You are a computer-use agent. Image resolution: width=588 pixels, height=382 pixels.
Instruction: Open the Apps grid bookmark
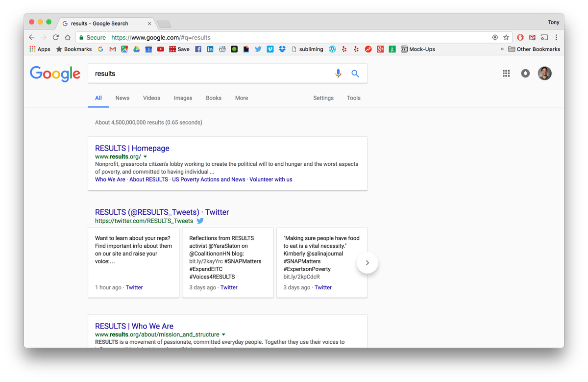click(x=40, y=49)
